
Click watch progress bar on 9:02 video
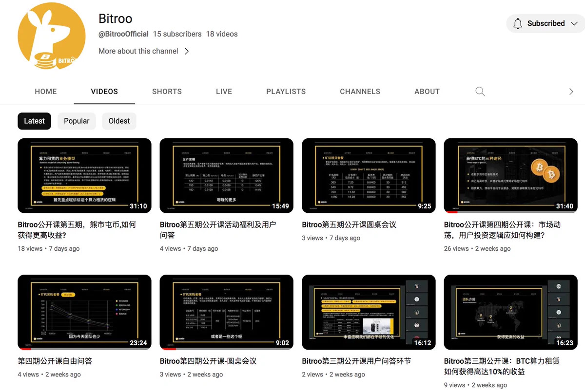click(227, 349)
